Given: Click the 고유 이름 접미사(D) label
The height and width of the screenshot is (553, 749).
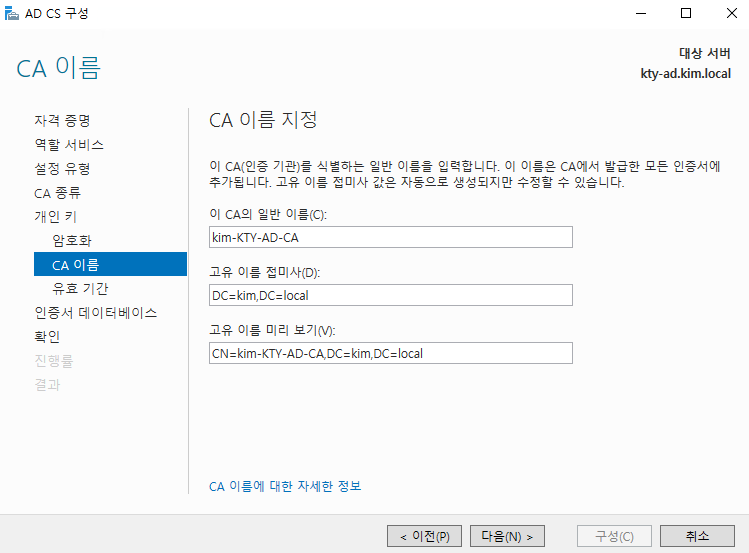Looking at the screenshot, I should (265, 272).
